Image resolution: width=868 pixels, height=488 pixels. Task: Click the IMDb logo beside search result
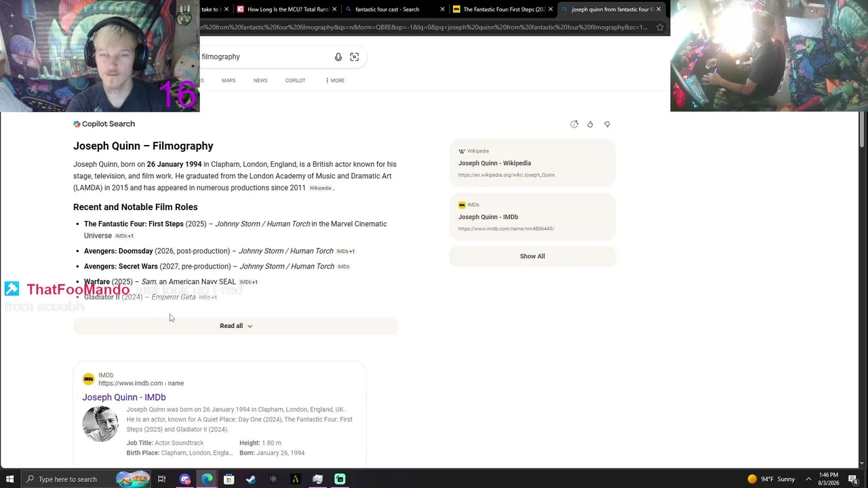tap(88, 379)
